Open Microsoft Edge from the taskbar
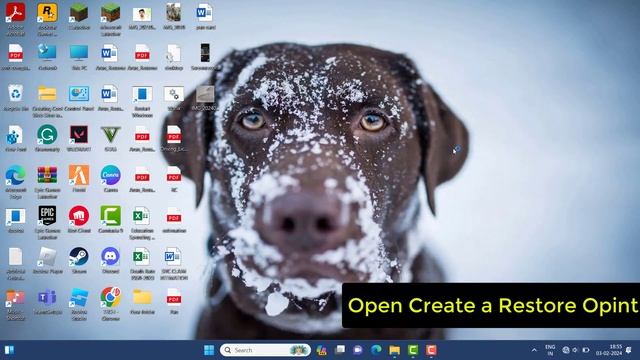Image resolution: width=640 pixels, height=360 pixels. point(376,350)
